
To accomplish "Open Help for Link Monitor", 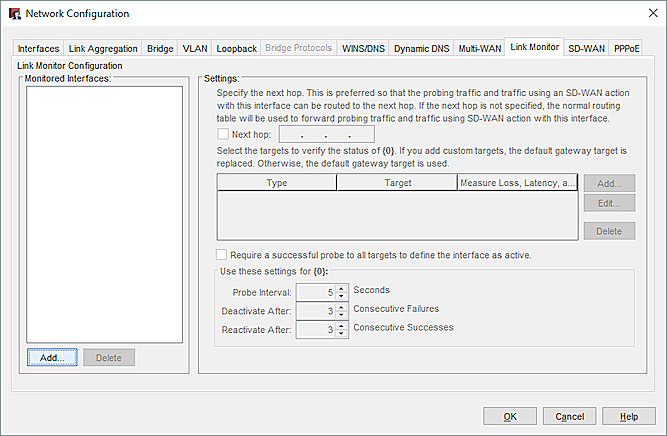I will coord(629,416).
